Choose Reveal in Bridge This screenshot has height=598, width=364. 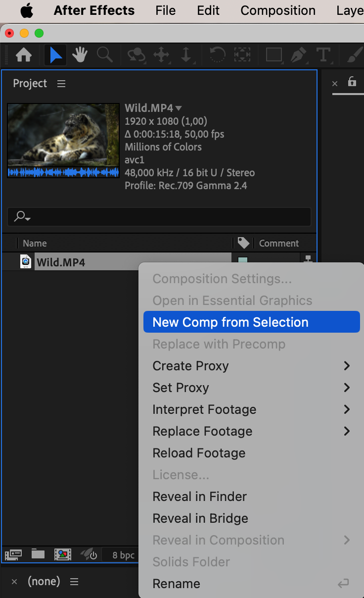click(x=251, y=518)
